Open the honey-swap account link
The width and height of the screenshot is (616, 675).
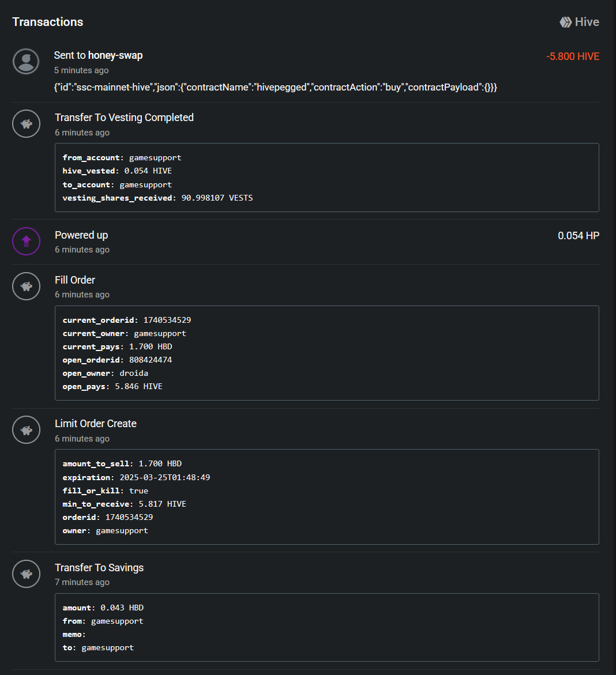[x=115, y=55]
